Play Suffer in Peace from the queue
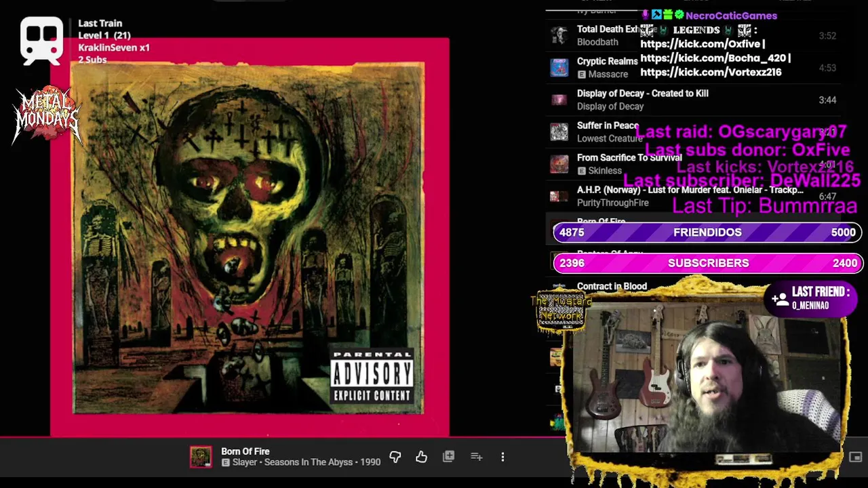 608,125
